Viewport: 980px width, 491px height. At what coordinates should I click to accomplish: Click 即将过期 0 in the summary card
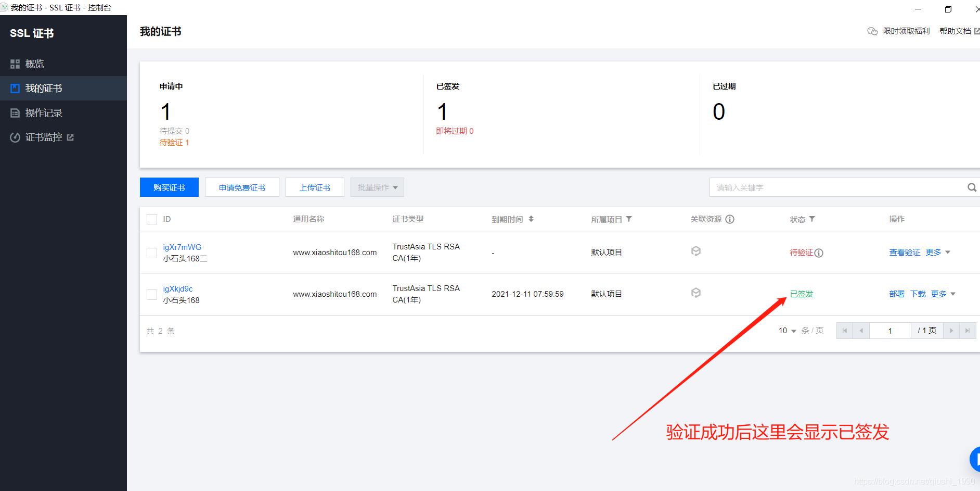455,131
